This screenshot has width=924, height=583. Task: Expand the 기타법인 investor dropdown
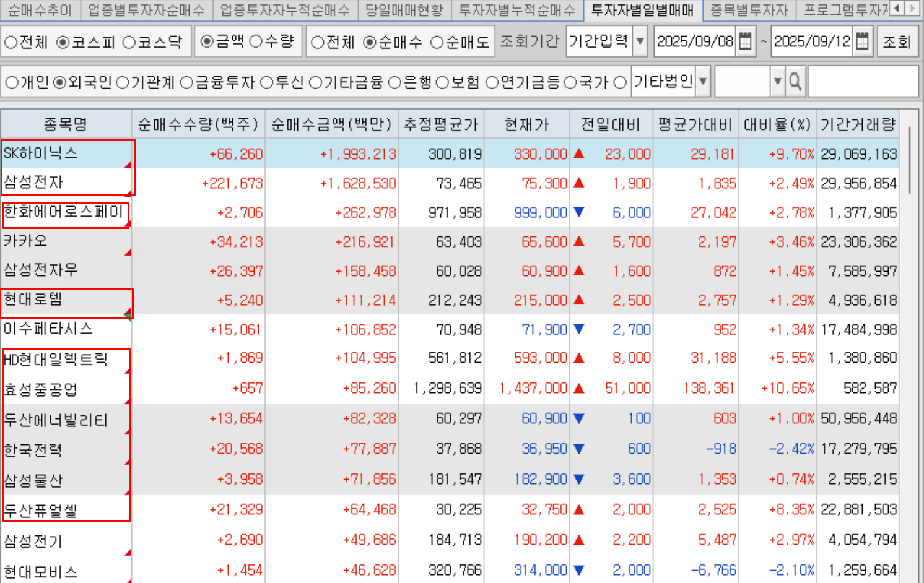click(x=703, y=82)
